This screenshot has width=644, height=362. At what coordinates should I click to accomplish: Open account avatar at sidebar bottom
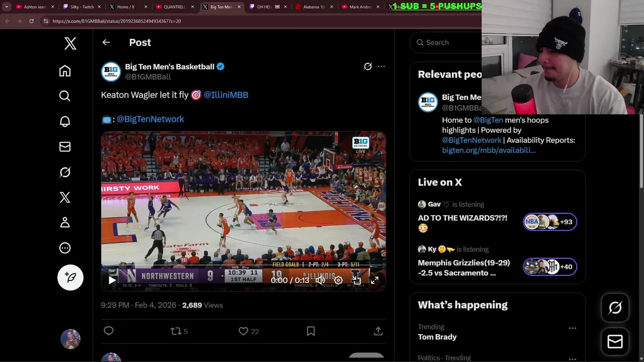(70, 339)
